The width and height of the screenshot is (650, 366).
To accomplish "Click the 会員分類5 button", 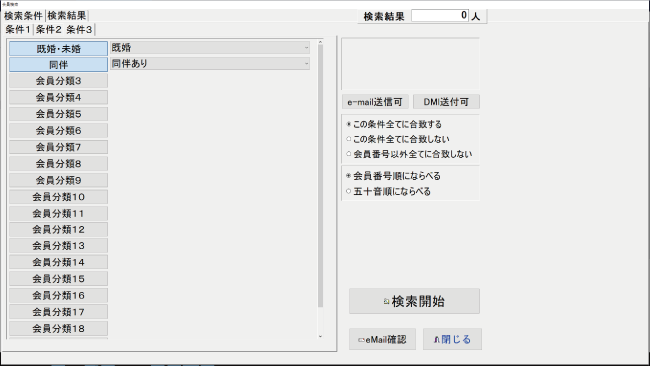I will coord(58,114).
